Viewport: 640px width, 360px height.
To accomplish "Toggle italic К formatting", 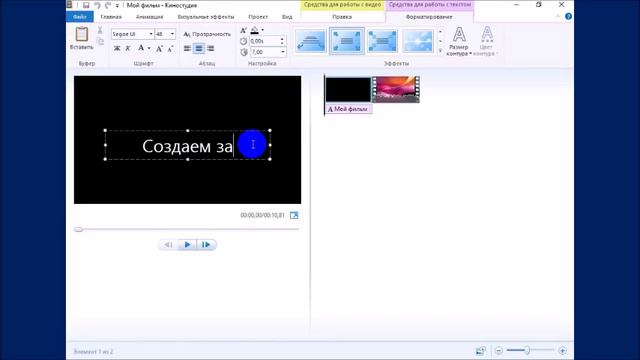I will (128, 49).
